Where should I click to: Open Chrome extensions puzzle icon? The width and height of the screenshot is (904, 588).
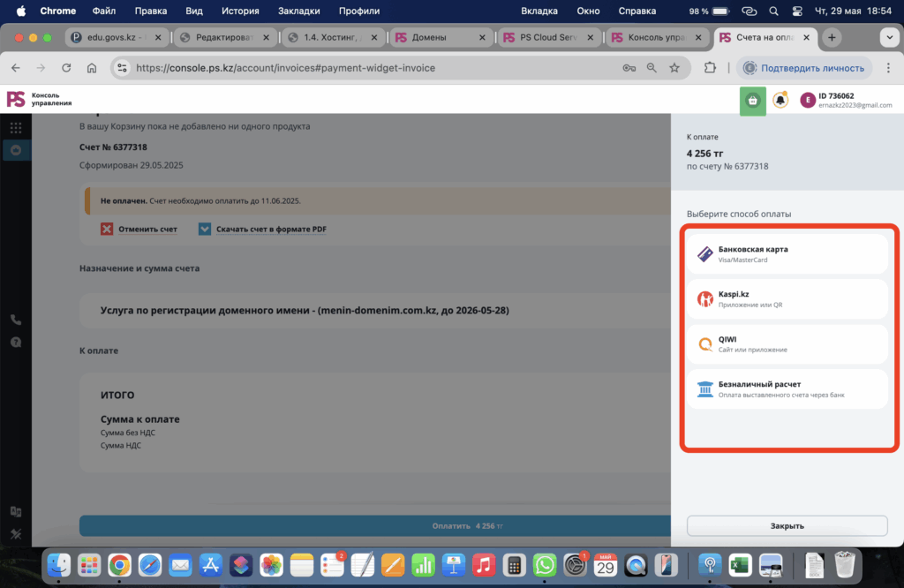pos(710,68)
